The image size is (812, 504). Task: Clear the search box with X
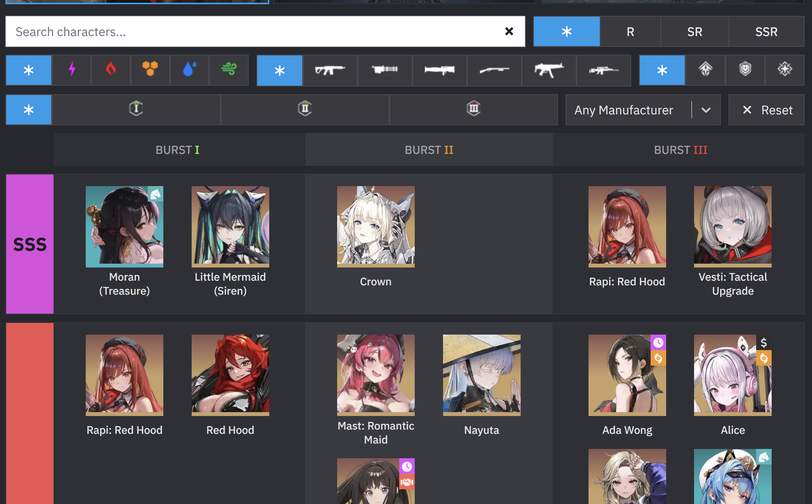(x=509, y=32)
